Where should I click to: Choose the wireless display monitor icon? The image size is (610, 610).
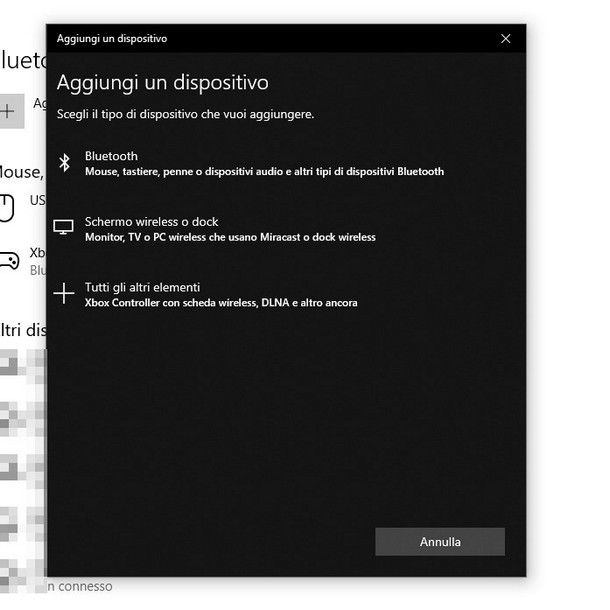pyautogui.click(x=63, y=227)
